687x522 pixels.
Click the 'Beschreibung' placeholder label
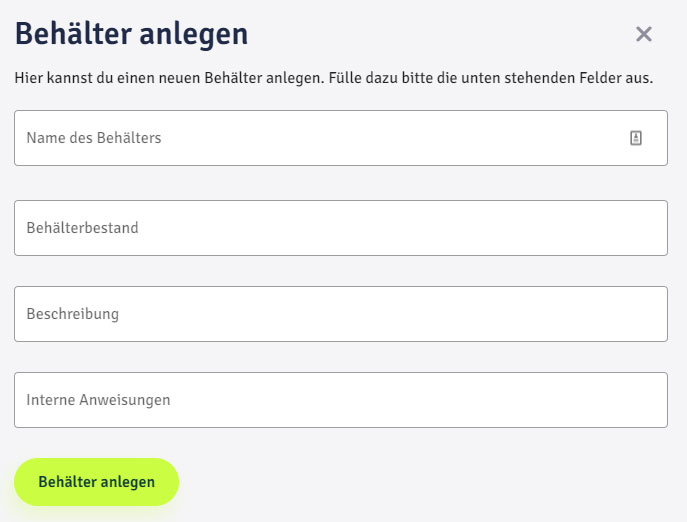click(x=72, y=314)
